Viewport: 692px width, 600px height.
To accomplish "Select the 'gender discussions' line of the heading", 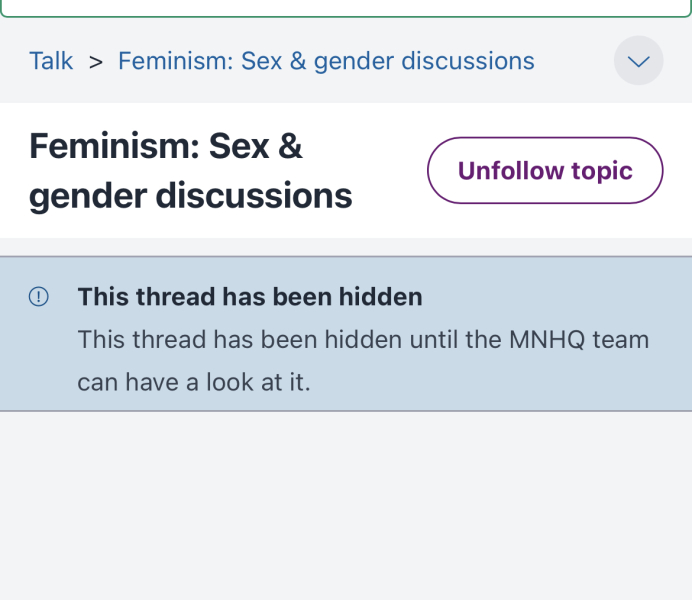I will click(x=190, y=196).
